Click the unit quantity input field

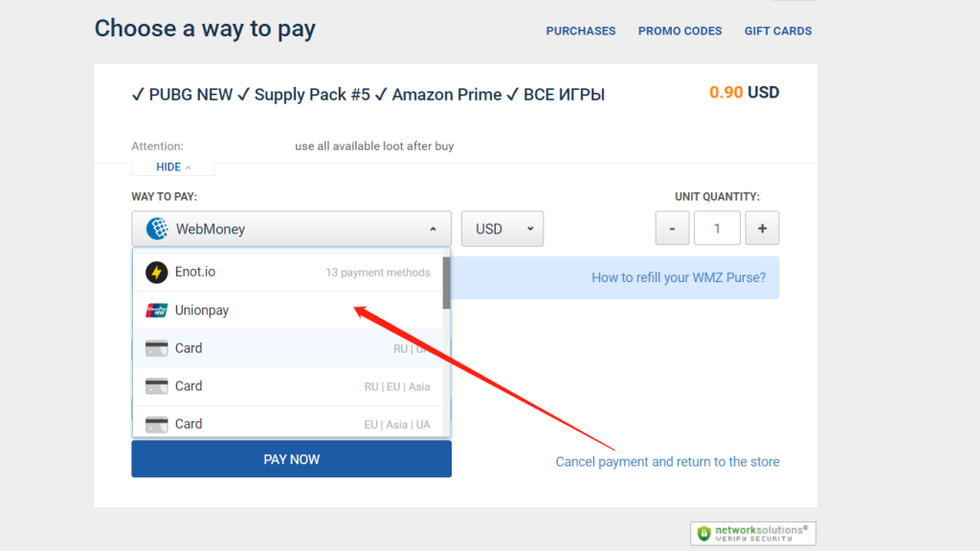coord(717,230)
